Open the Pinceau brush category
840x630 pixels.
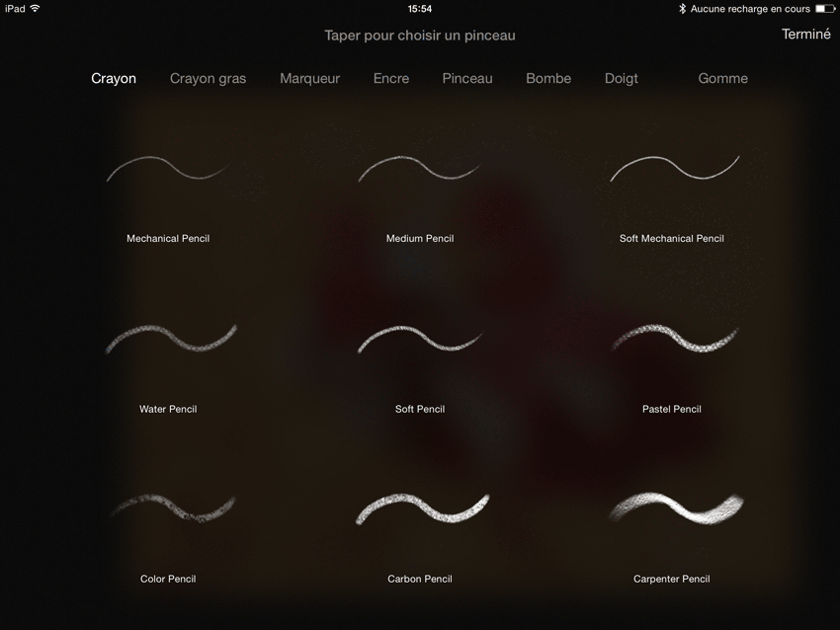pos(467,78)
